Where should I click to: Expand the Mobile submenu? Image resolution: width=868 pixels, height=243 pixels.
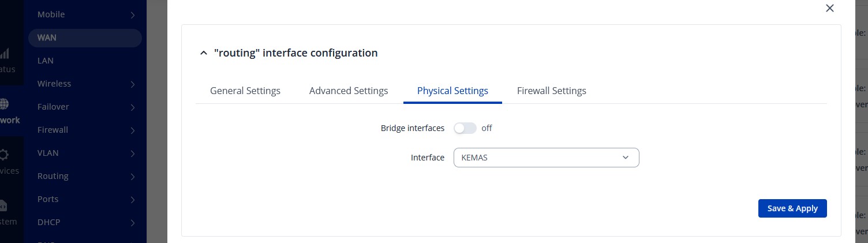click(133, 14)
